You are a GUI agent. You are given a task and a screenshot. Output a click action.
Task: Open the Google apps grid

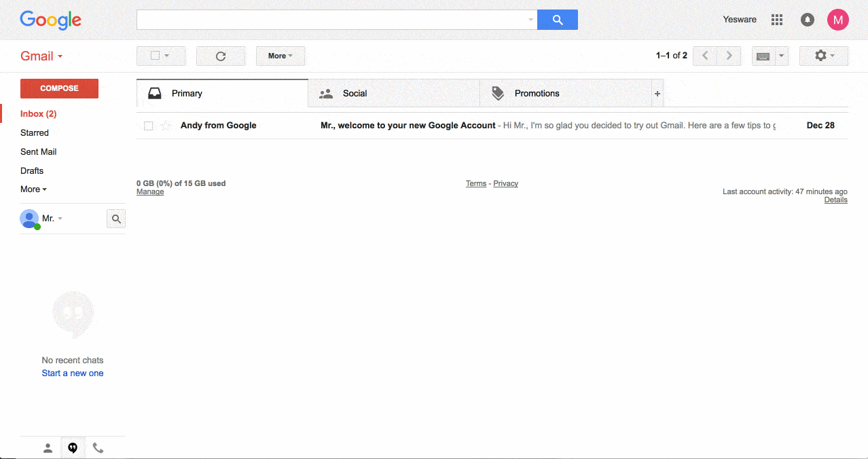(x=776, y=19)
